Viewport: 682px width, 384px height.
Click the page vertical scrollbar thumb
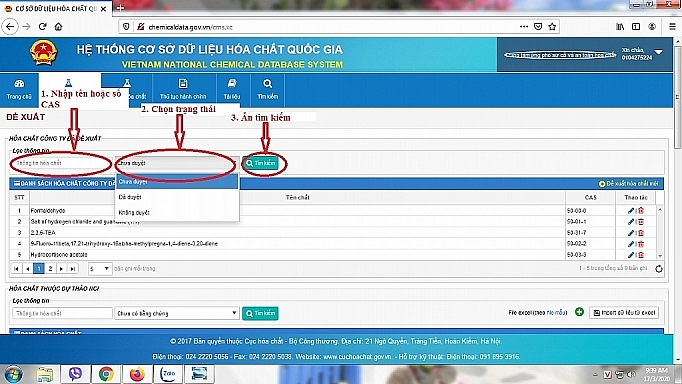[x=678, y=96]
